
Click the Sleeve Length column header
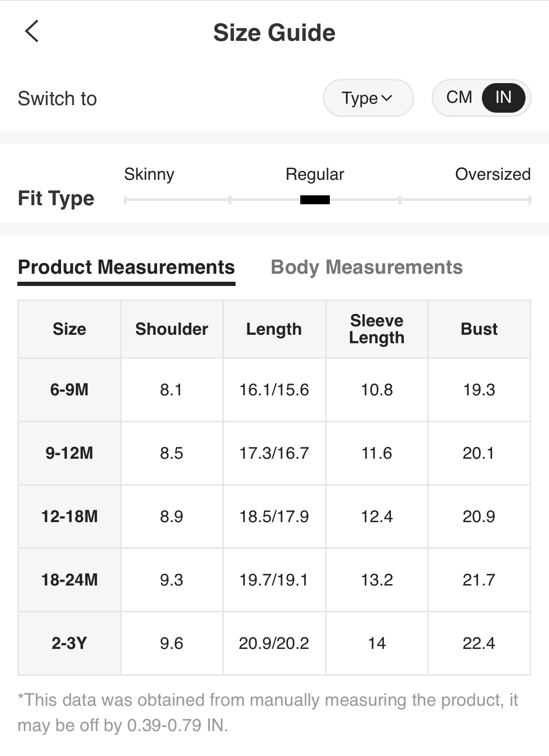(x=377, y=329)
